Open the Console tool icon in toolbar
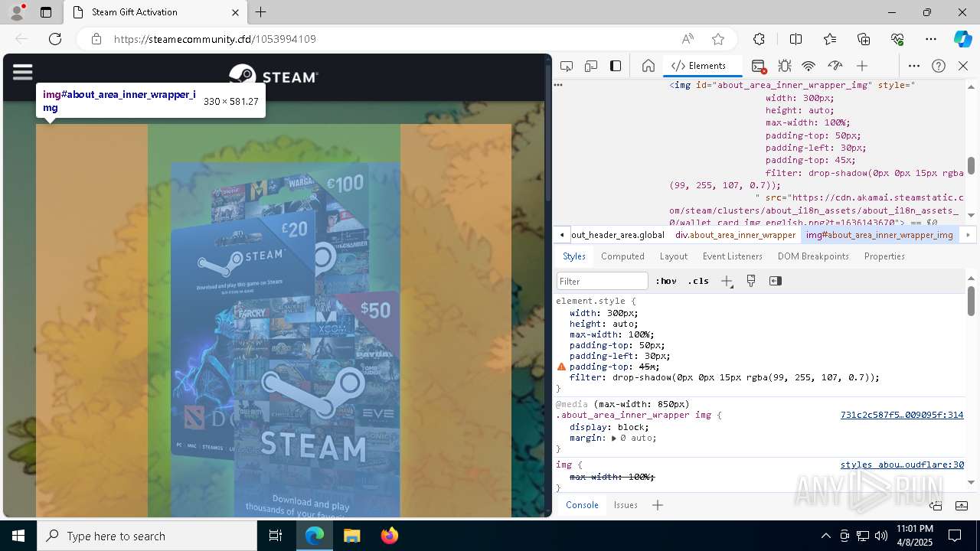 [x=758, y=66]
